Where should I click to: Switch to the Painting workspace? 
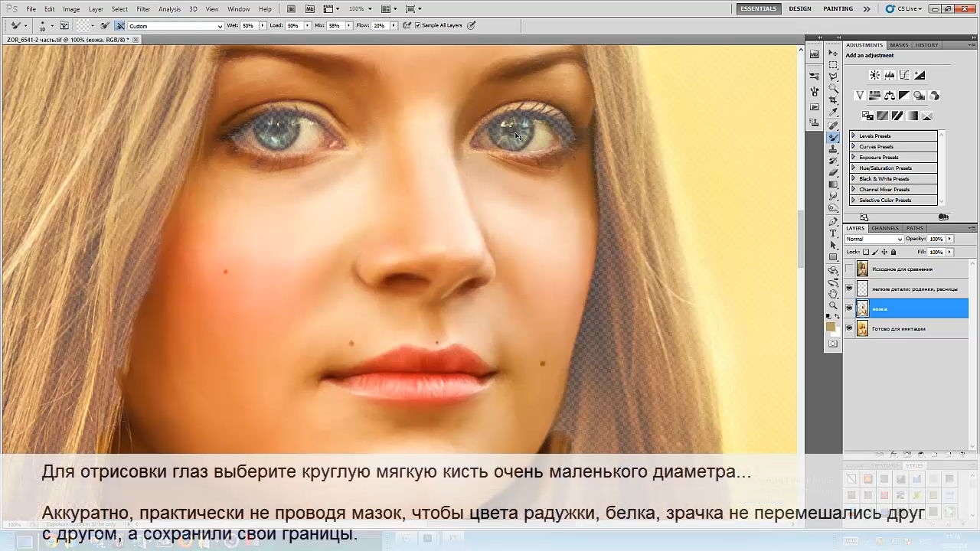click(x=838, y=9)
